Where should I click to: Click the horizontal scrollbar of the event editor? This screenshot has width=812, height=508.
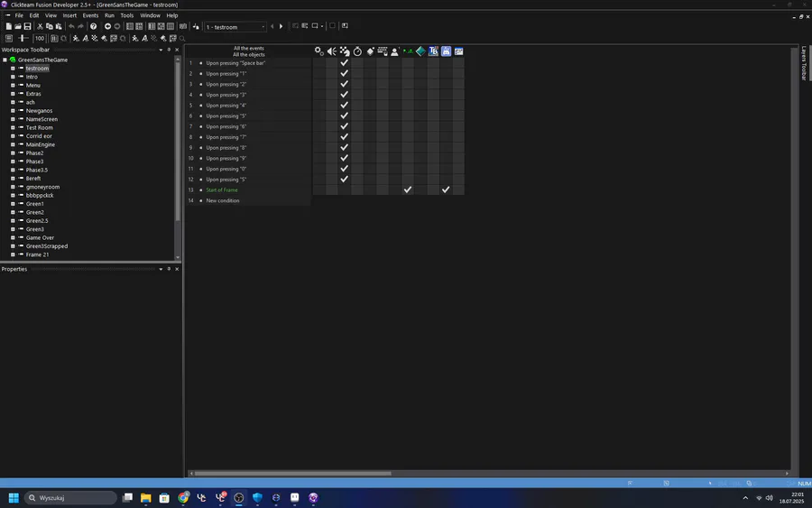tap(292, 474)
